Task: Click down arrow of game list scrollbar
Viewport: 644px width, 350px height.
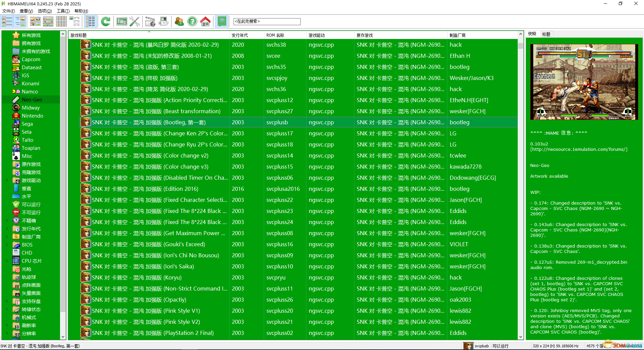Action: tap(521, 337)
